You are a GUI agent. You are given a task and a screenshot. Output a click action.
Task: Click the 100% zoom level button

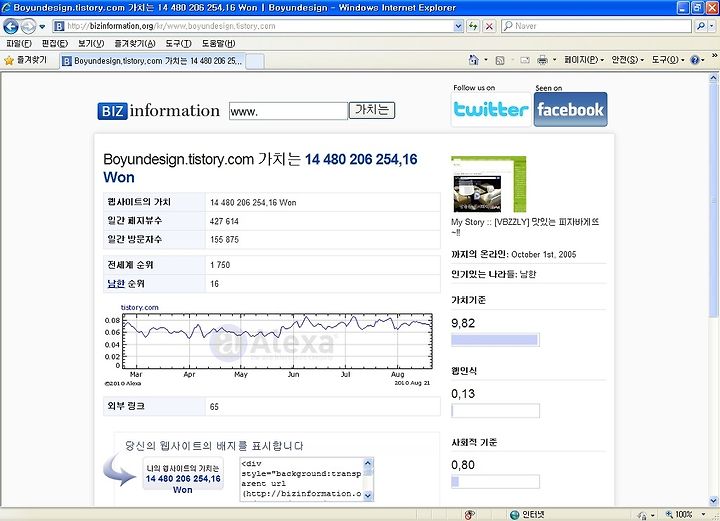pyautogui.click(x=679, y=515)
